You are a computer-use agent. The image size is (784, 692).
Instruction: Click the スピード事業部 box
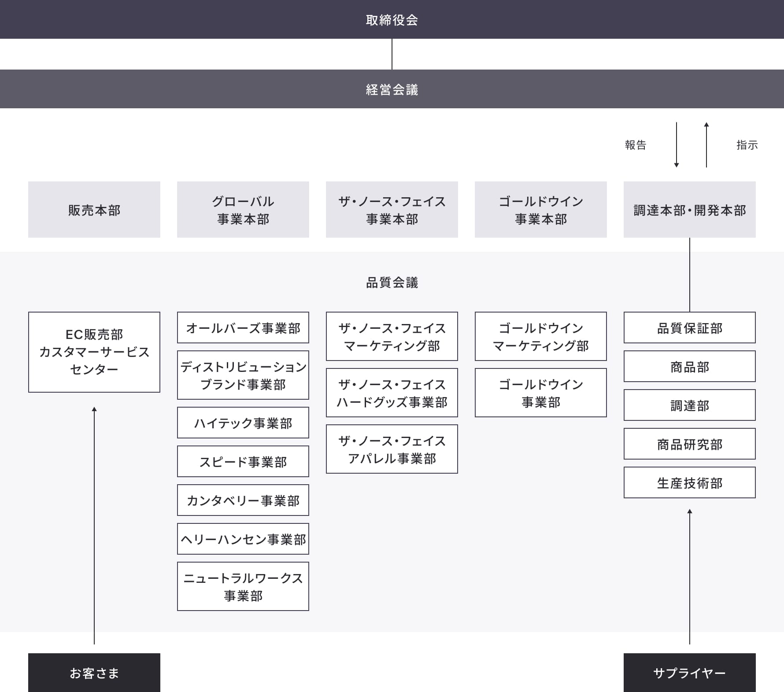coord(243,461)
